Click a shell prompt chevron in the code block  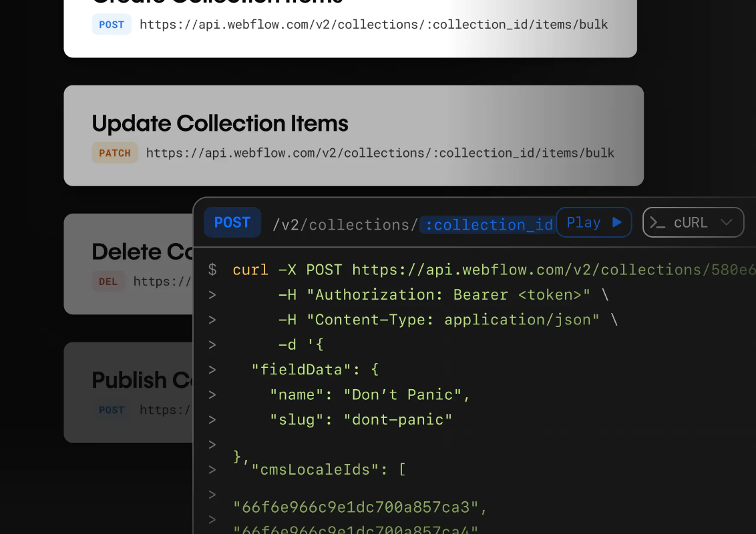[212, 294]
